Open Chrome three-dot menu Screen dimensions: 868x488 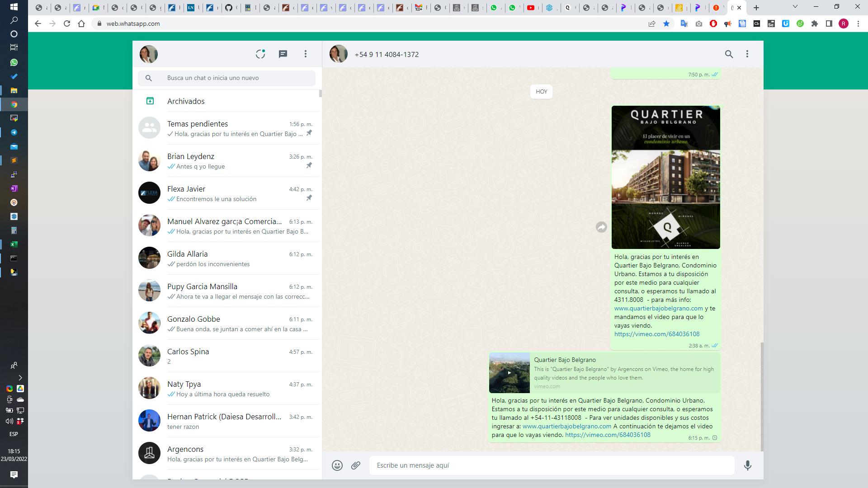coord(858,23)
